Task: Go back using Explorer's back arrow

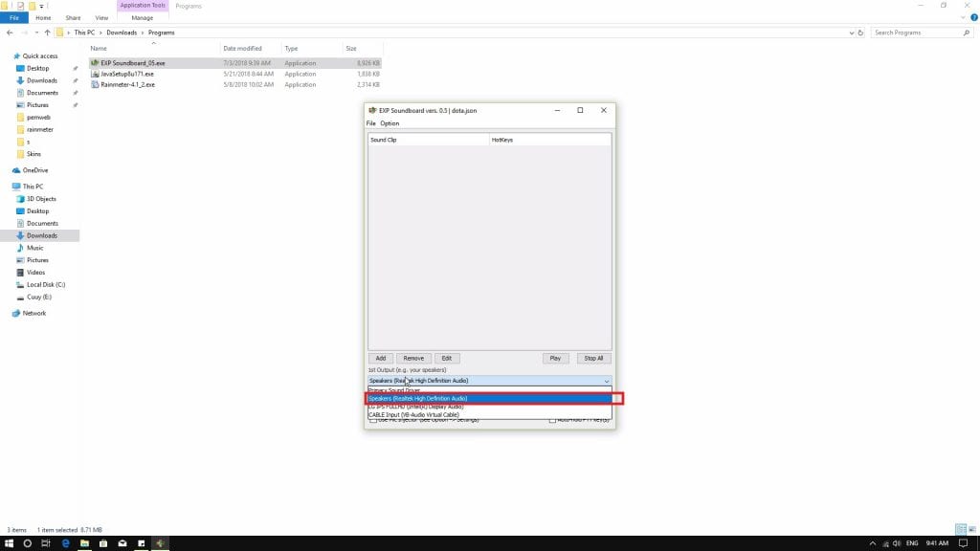Action: click(x=10, y=33)
